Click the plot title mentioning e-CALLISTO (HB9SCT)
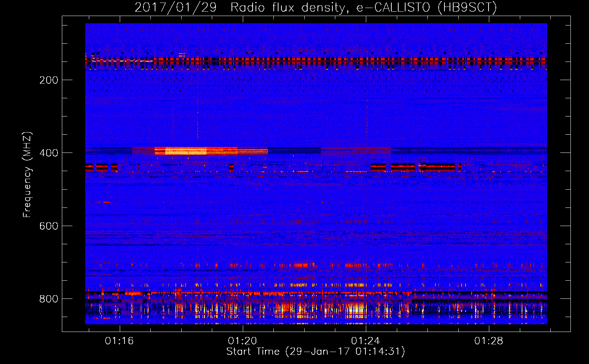This screenshot has height=364, width=589. pos(316,7)
